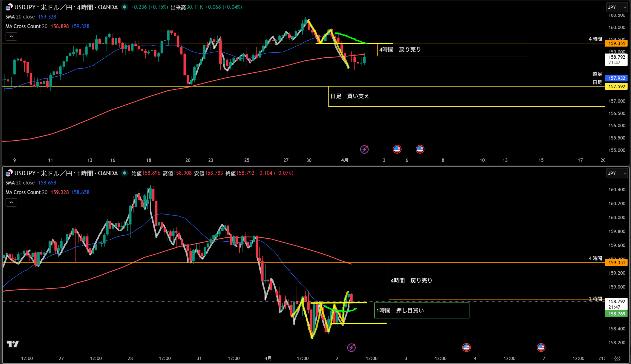Click the USDJPY 1時間 OANDA symbol title

66,173
